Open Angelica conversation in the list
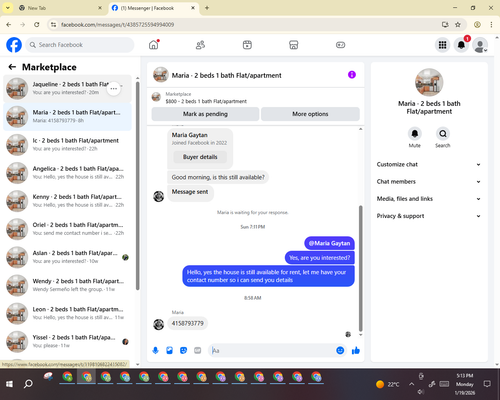The image size is (500, 400). pos(67,173)
